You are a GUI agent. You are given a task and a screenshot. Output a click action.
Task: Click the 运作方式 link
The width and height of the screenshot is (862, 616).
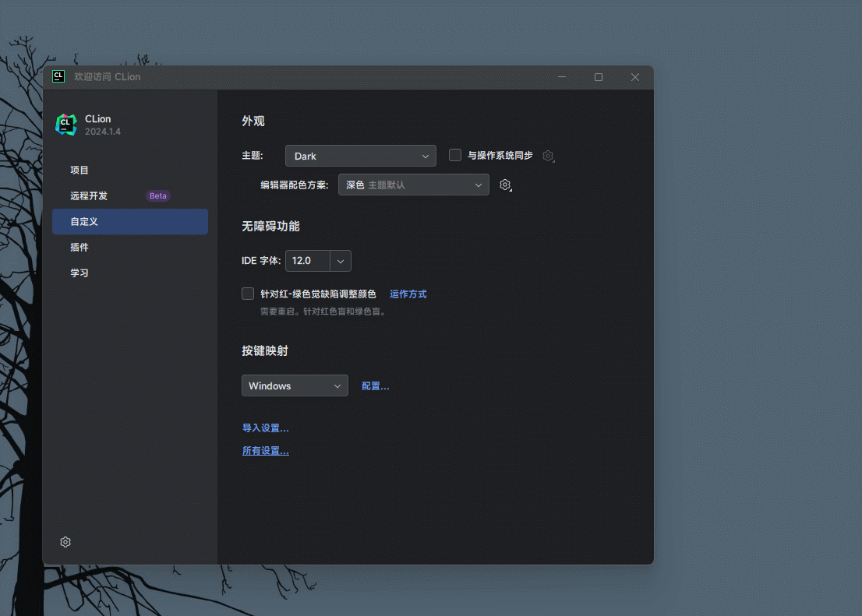(408, 294)
